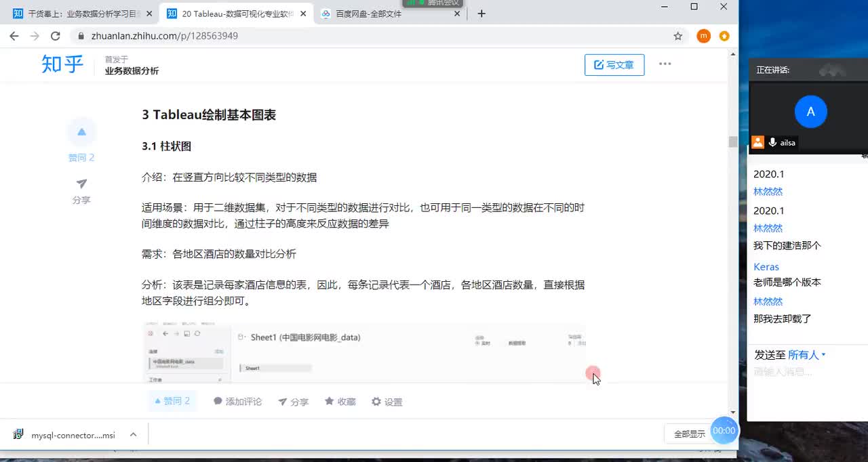
Task: Click the blue 'A' avatar in meeting panel
Action: click(810, 112)
